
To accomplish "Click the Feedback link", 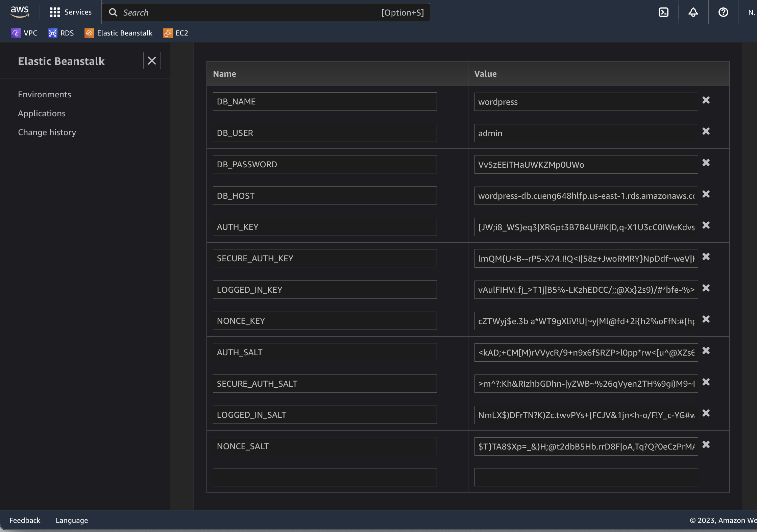I will click(25, 520).
